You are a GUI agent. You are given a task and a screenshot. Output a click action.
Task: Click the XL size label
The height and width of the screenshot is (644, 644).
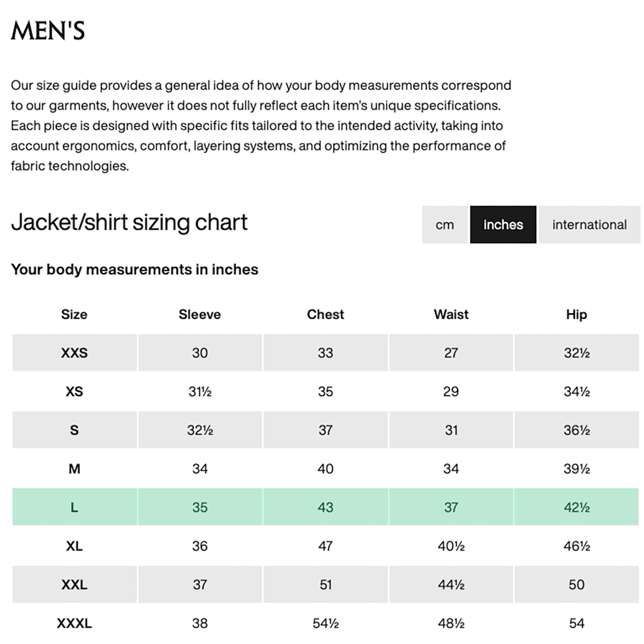[74, 546]
